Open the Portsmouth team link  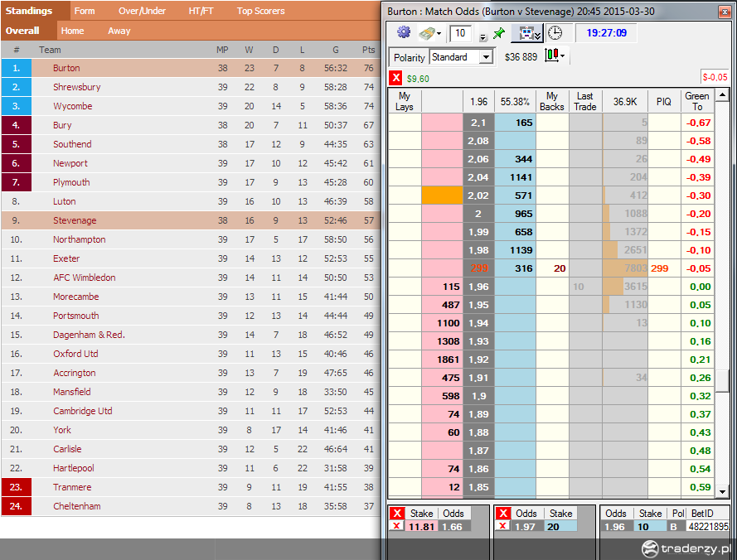tap(75, 316)
